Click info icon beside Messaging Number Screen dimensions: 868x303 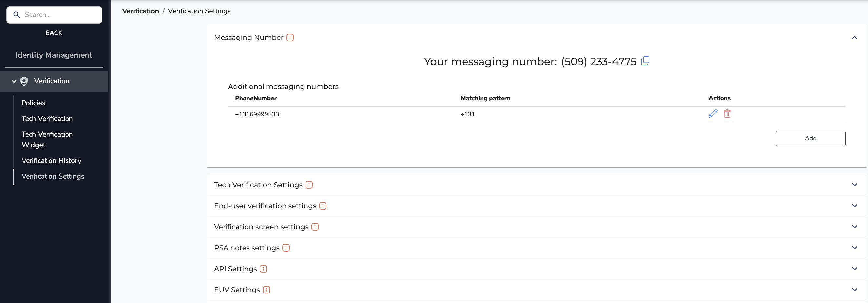pyautogui.click(x=290, y=37)
